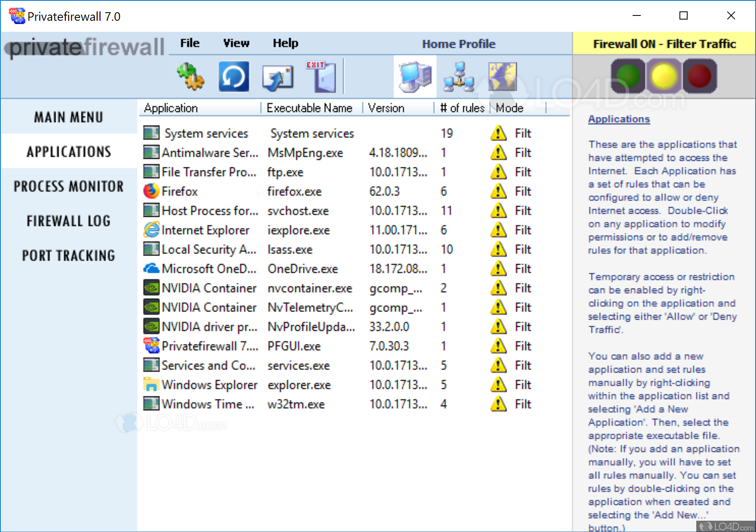Open the Settings gears icon
The width and height of the screenshot is (756, 532).
pos(191,76)
